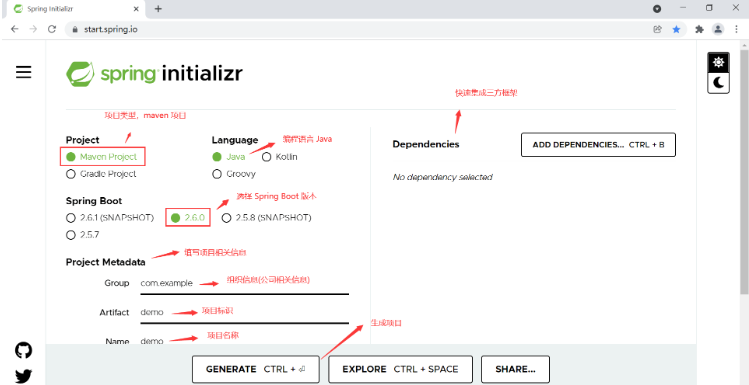Switch to light theme sun icon
Viewport: 749px width, 385px height.
pos(718,62)
